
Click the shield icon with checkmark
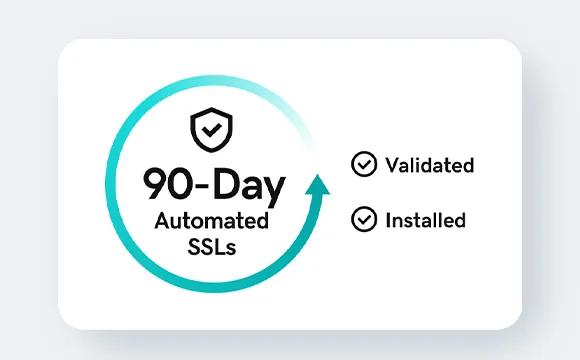point(211,129)
